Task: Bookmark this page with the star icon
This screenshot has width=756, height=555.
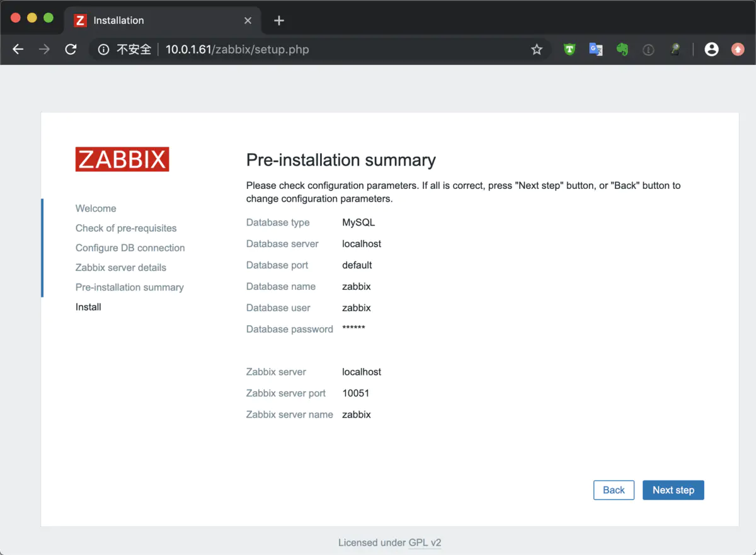Action: 537,49
